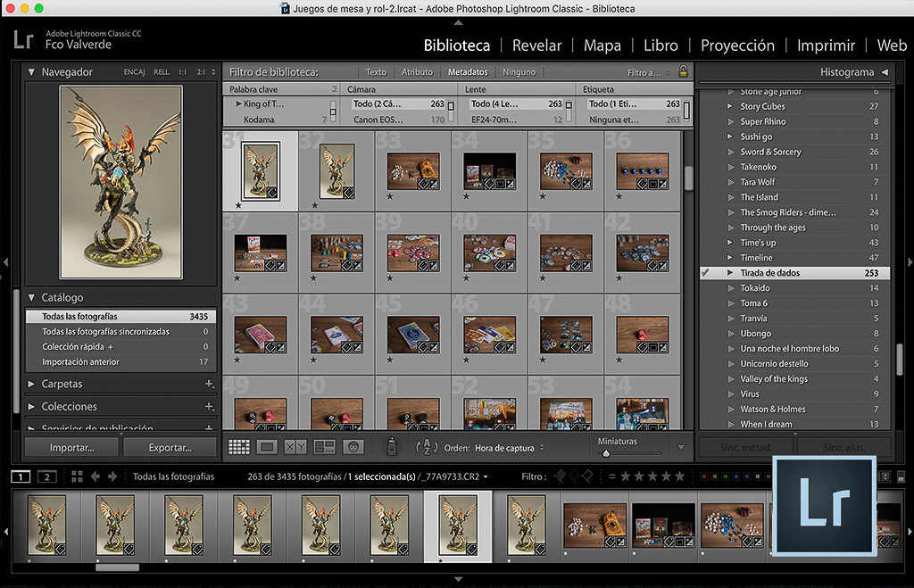Click the zoom level stepper in Navegador
The width and height of the screenshot is (914, 588).
[x=213, y=72]
